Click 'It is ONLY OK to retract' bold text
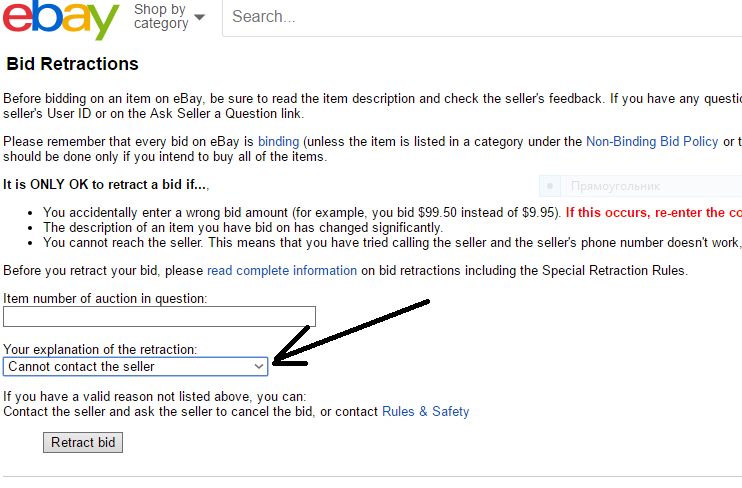Image resolution: width=742 pixels, height=488 pixels. click(106, 185)
